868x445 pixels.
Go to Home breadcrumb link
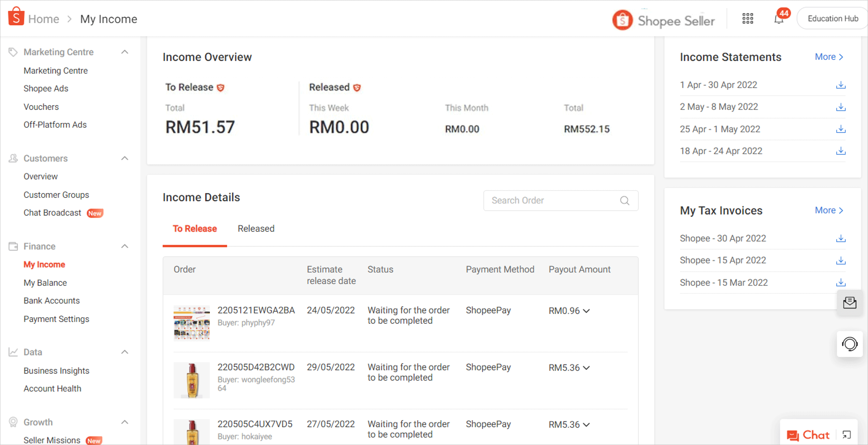click(x=43, y=19)
